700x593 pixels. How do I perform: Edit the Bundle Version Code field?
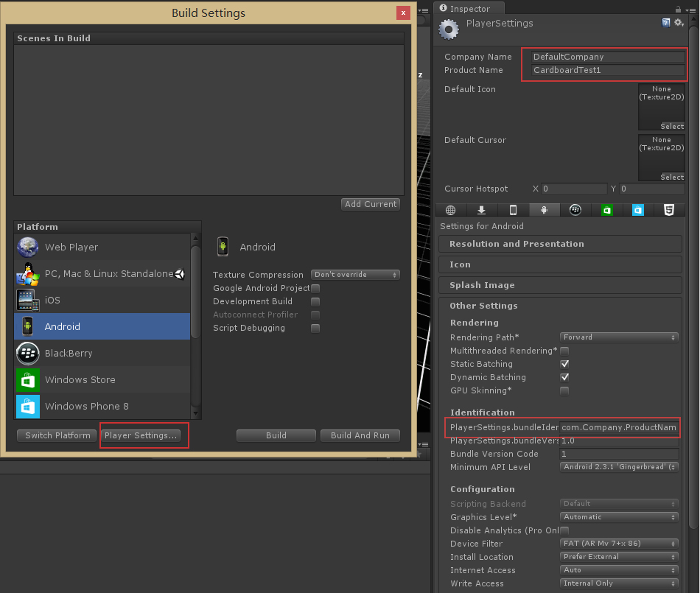click(619, 454)
